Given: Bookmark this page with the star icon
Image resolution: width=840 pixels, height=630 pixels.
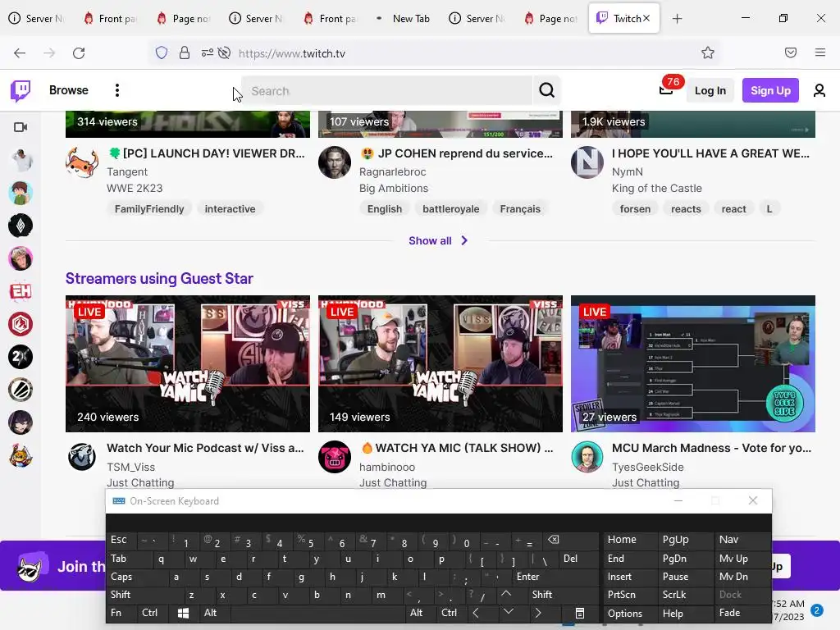Looking at the screenshot, I should click(708, 52).
